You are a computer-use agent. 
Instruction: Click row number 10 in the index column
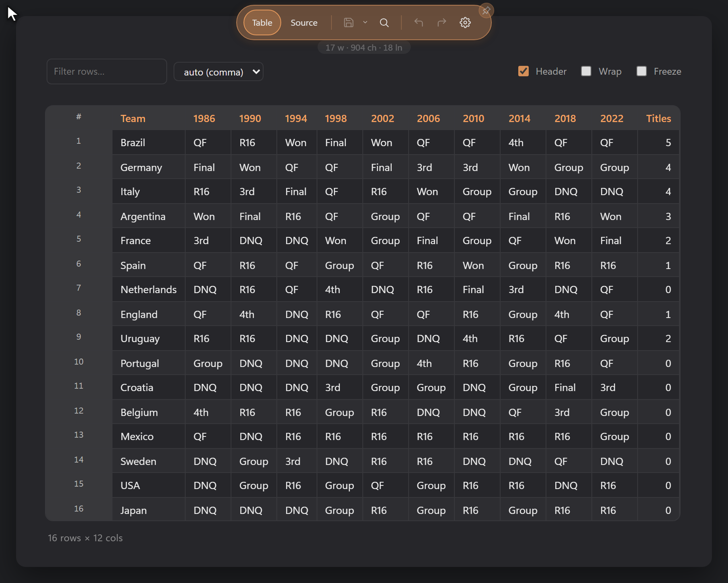(x=79, y=362)
